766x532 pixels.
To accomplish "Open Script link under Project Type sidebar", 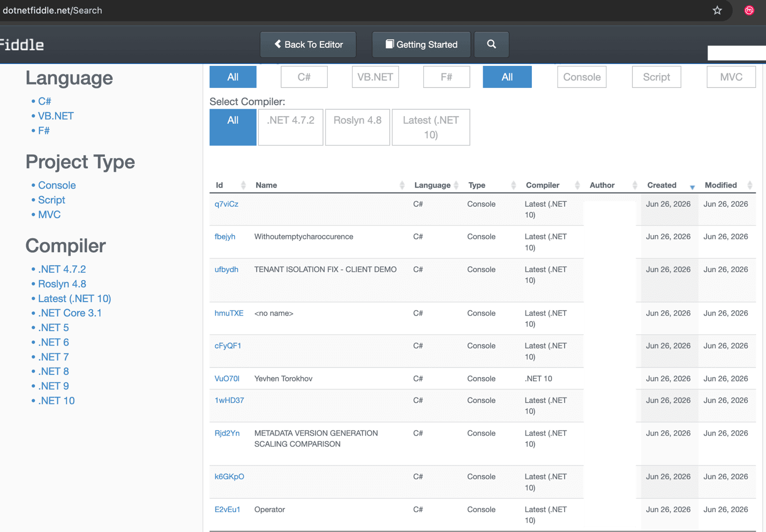I will pyautogui.click(x=51, y=200).
